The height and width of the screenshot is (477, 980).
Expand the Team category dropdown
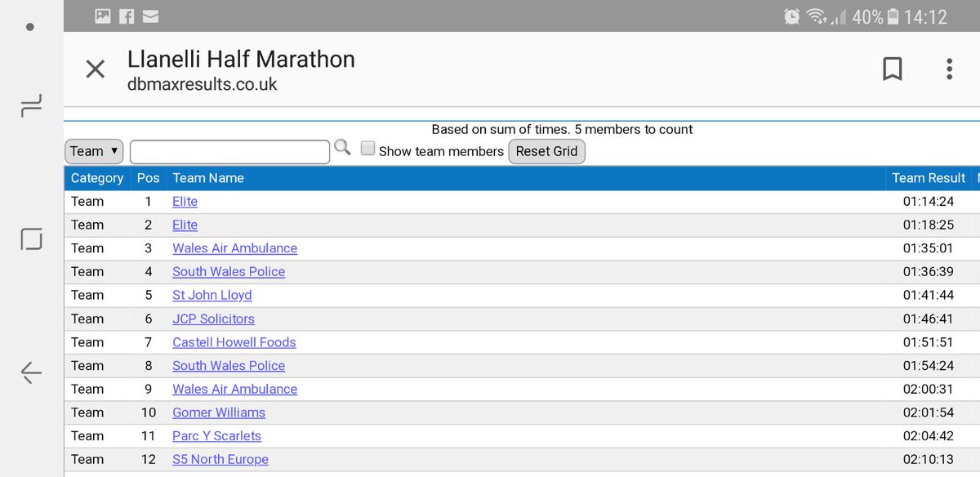coord(94,151)
